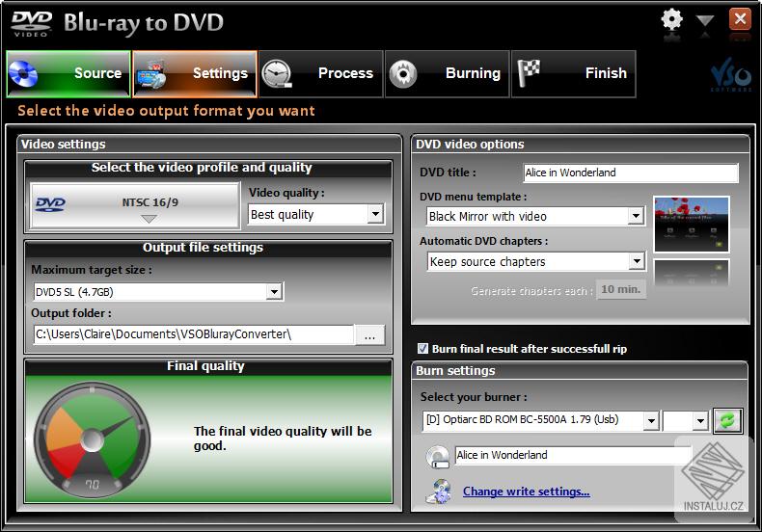Viewport: 762px width, 532px height.
Task: Open the Process tab
Action: (321, 74)
